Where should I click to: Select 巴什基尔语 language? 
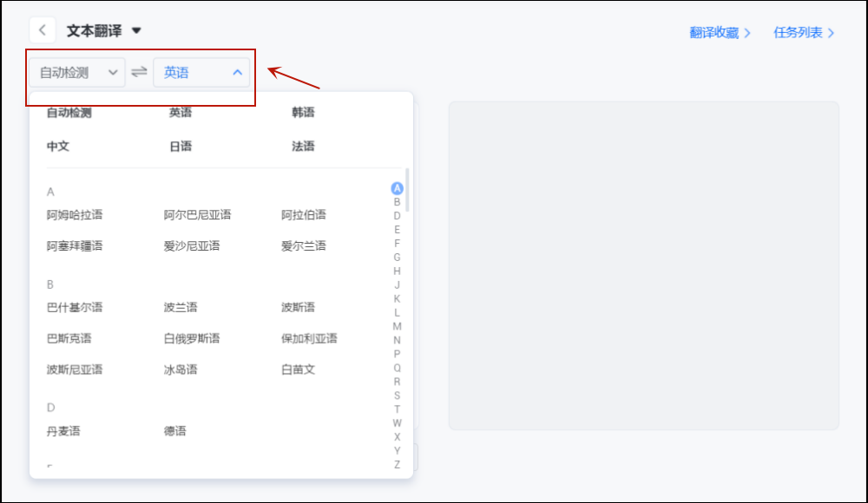(74, 307)
